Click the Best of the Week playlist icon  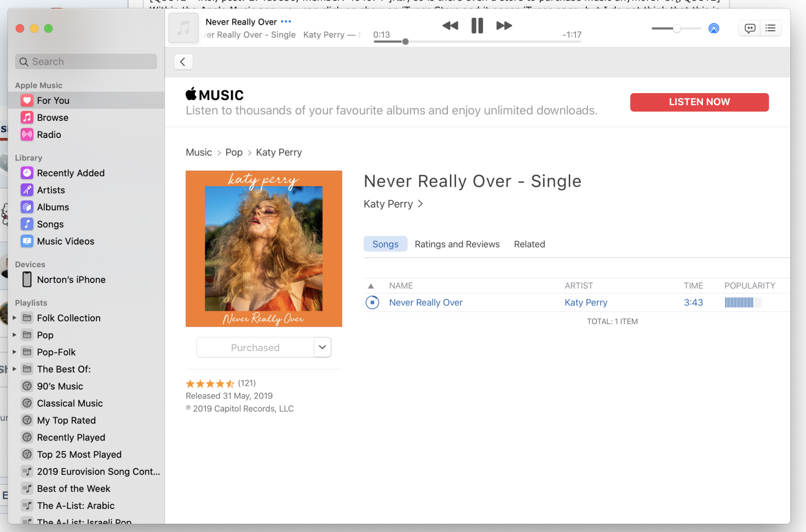pyautogui.click(x=27, y=489)
